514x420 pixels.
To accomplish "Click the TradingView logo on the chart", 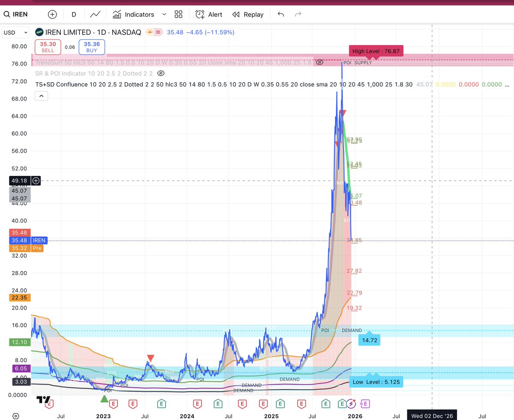I will (44, 400).
